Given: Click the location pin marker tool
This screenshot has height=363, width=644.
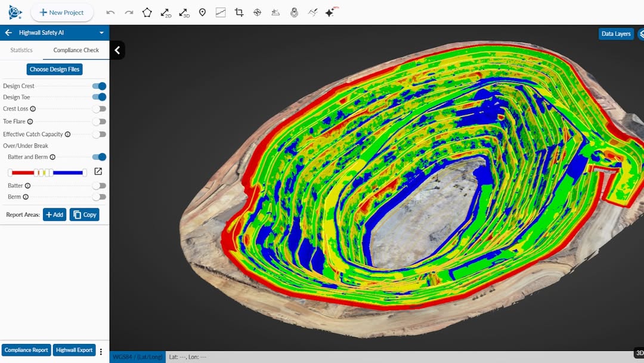Looking at the screenshot, I should 202,13.
